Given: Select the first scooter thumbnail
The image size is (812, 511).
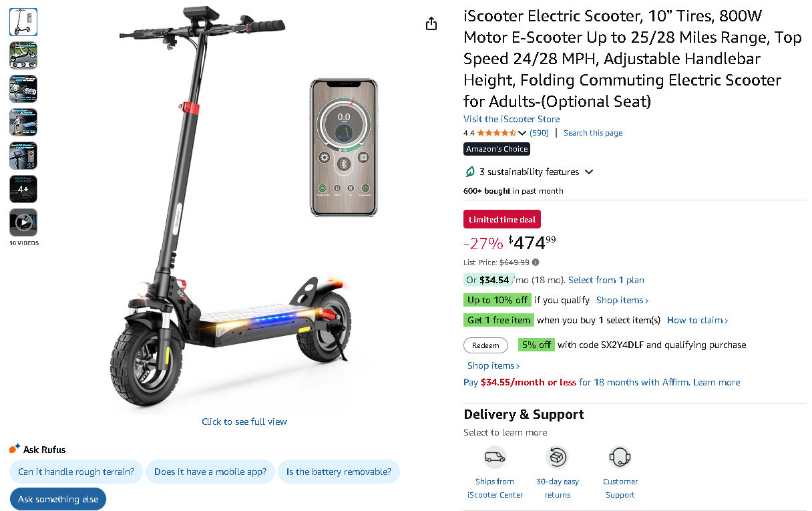Looking at the screenshot, I should pyautogui.click(x=23, y=22).
